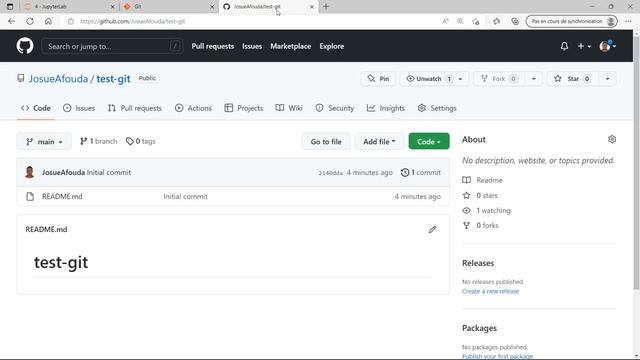Screen dimensions: 640x360
Task: View the 0 tags link
Action: (x=141, y=141)
